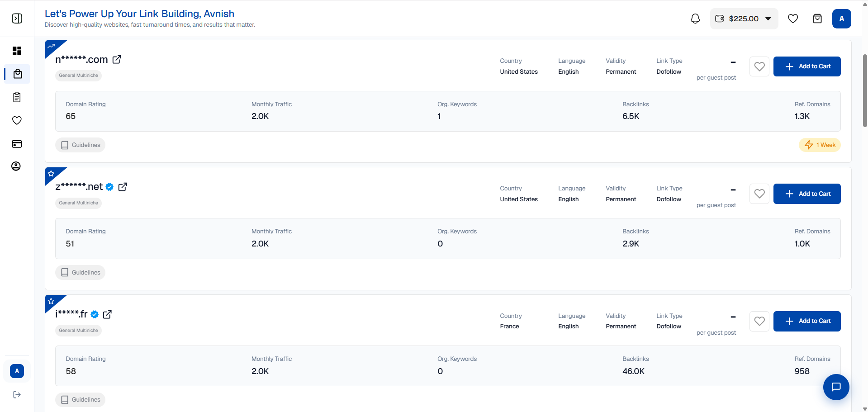Open the account avatar A in header

tap(841, 19)
